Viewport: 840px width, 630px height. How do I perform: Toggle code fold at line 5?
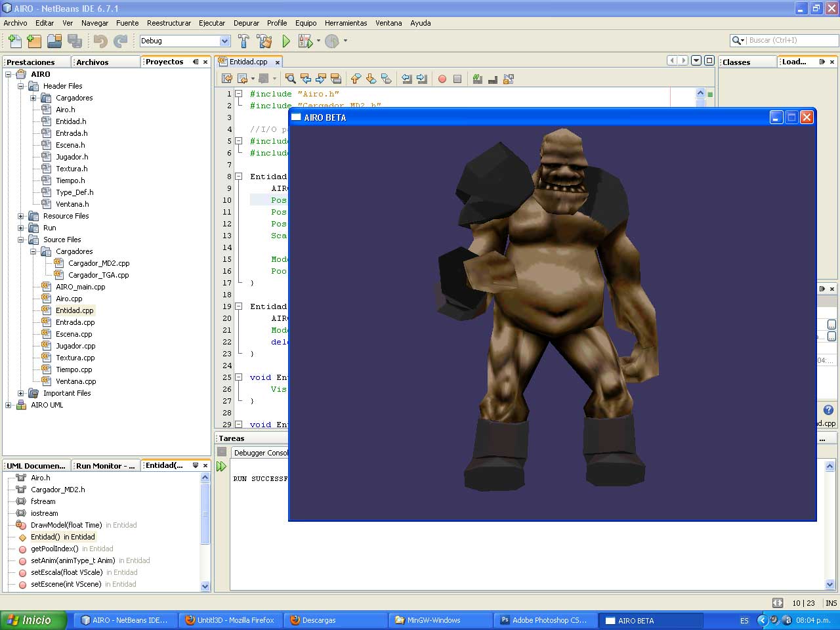(x=239, y=141)
